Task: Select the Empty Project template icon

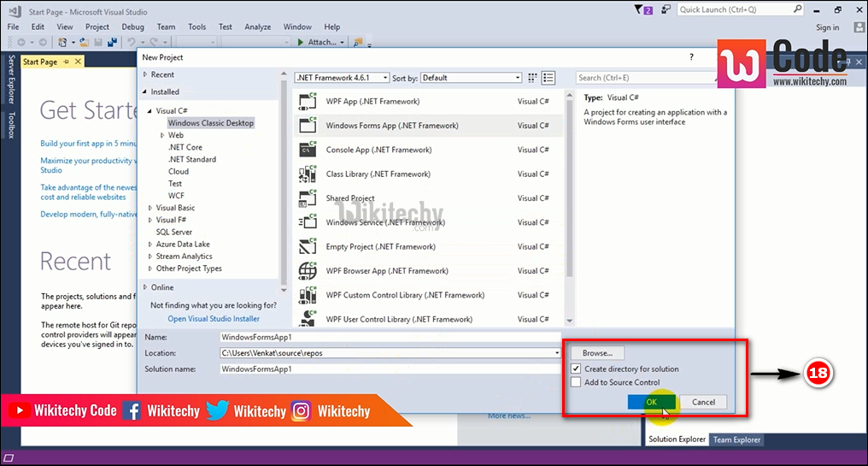Action: tap(308, 247)
